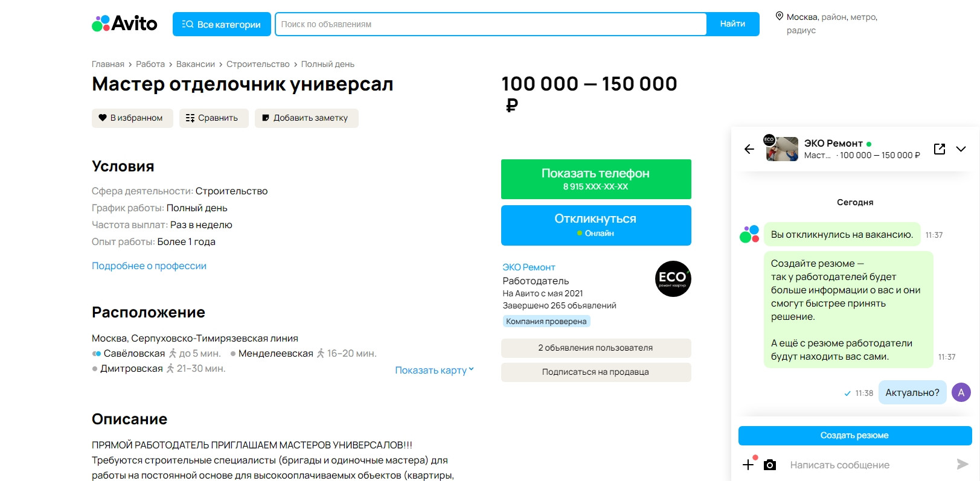Click the search ads input field

pos(490,24)
